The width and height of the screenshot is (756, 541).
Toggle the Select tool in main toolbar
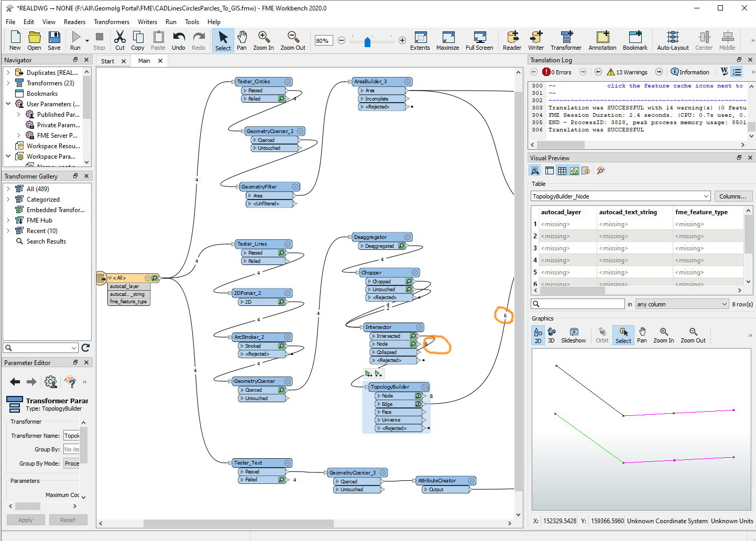pos(223,40)
